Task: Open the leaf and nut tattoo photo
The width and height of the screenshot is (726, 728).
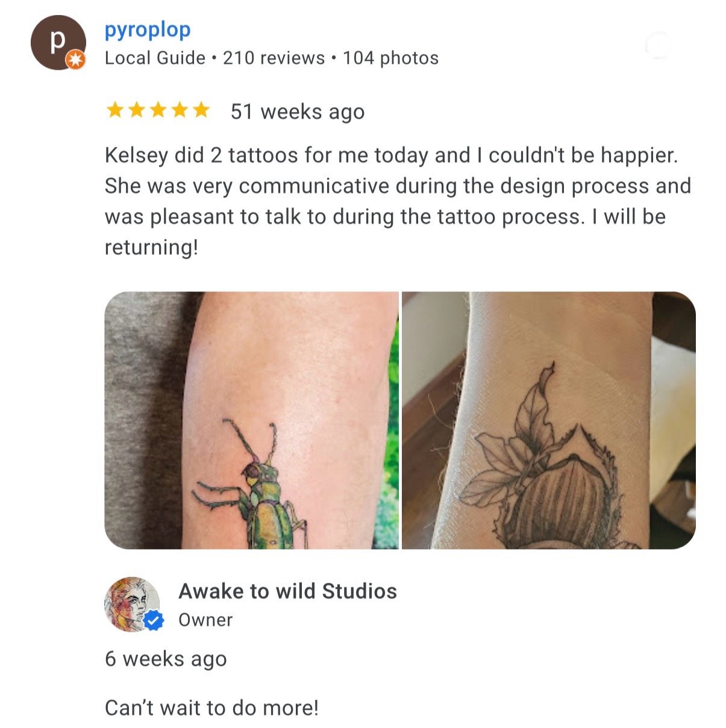Action: pos(549,420)
